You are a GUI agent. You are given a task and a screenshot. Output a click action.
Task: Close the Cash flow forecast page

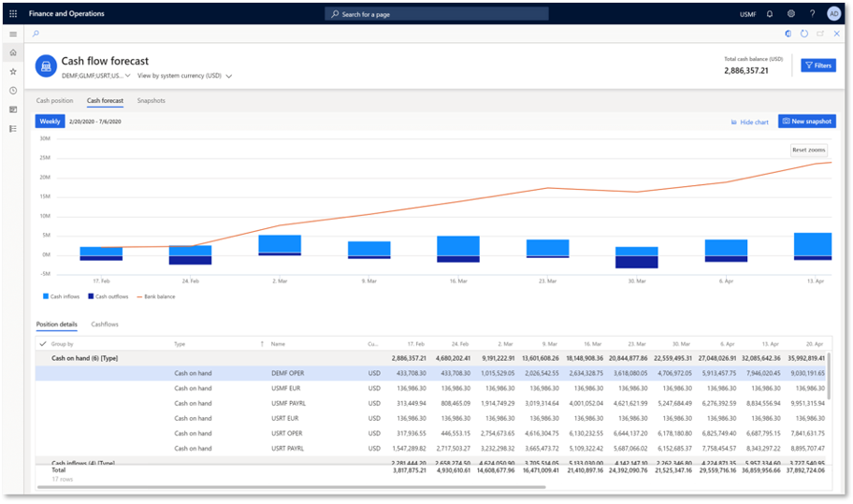click(x=837, y=34)
